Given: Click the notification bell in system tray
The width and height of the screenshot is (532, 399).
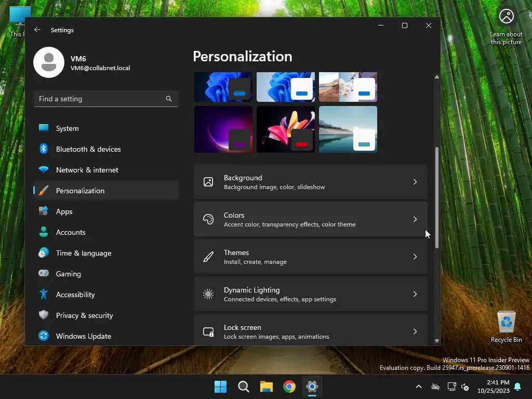Looking at the screenshot, I should (518, 387).
